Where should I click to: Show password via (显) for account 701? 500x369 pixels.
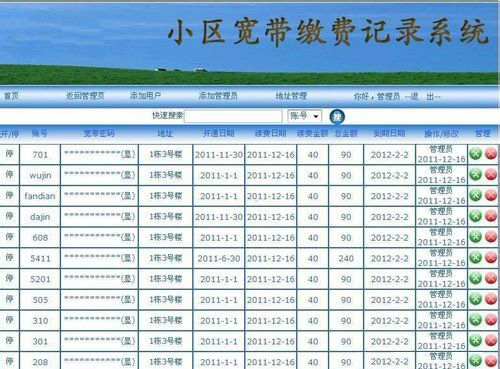pyautogui.click(x=128, y=154)
